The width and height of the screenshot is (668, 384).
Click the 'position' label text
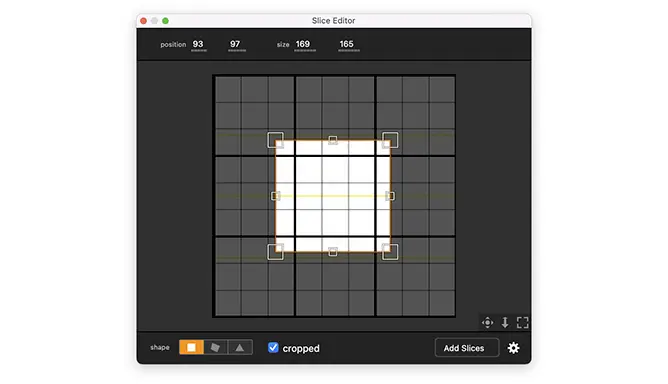173,44
